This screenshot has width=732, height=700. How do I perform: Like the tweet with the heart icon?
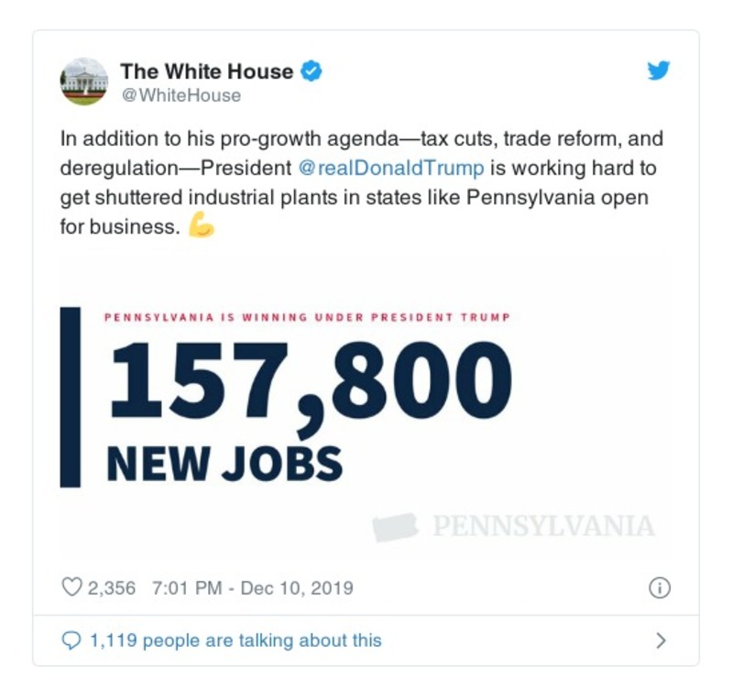coord(71,587)
